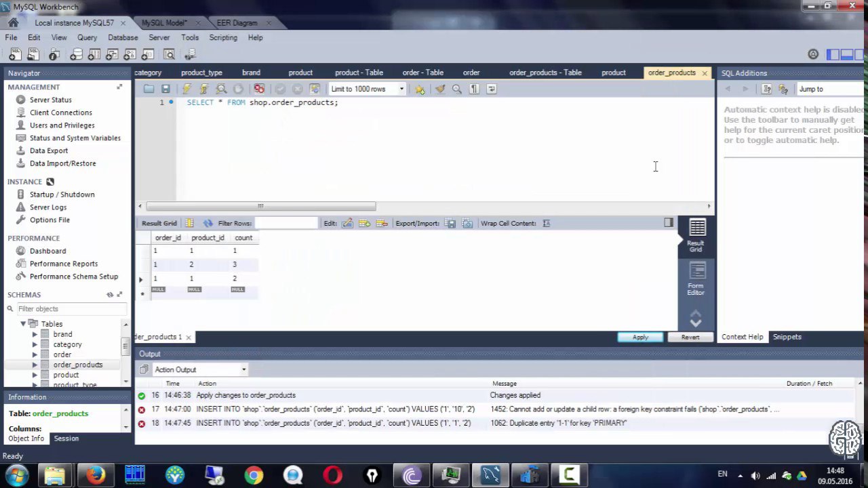Toggle stop-on-error script execution icon
Image resolution: width=868 pixels, height=488 pixels.
tap(259, 89)
